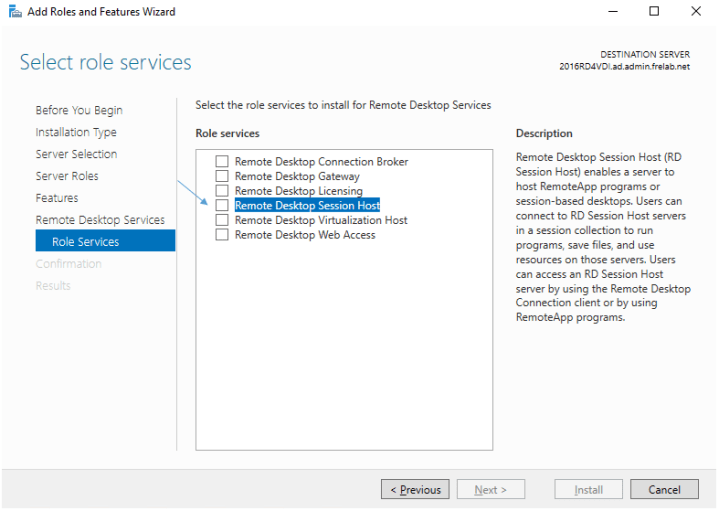Enable Remote Desktop Web Access checkbox
Image resolution: width=719 pixels, height=511 pixels.
[222, 234]
